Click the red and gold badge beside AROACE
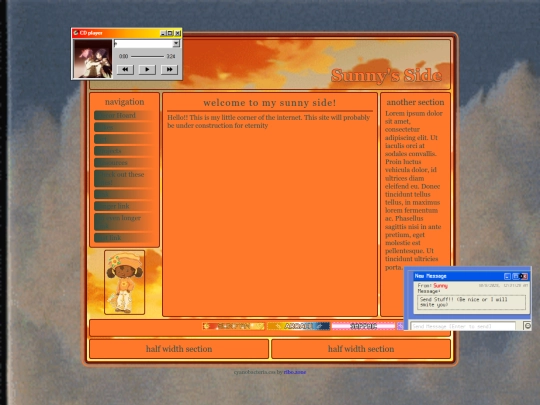540x405 pixels. (233, 326)
